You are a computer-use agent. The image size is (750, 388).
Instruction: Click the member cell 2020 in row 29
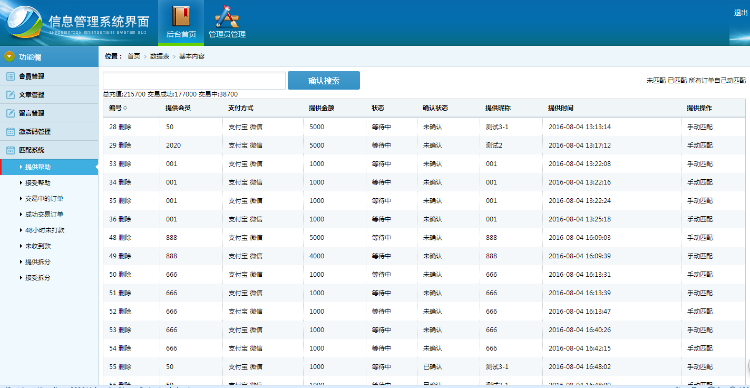pos(173,145)
